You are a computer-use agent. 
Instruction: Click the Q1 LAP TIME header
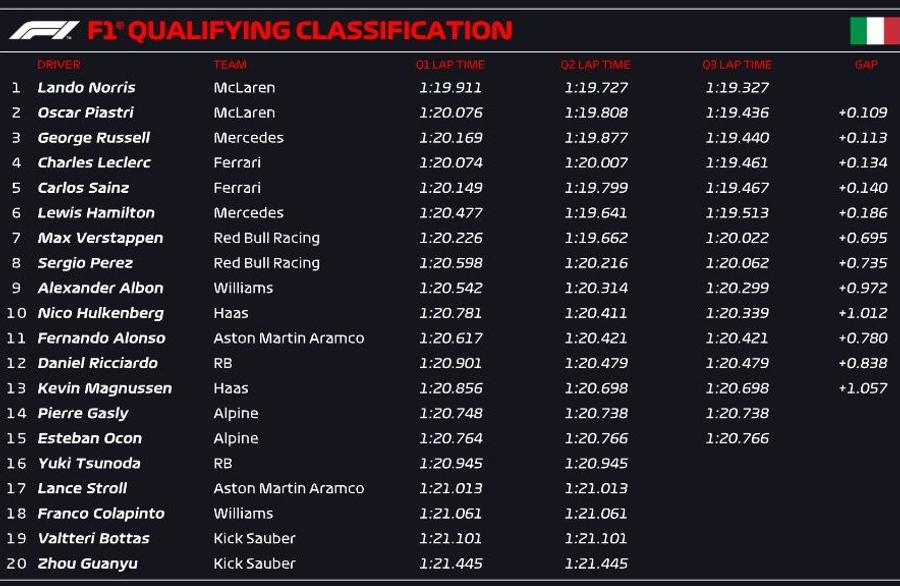coord(450,65)
